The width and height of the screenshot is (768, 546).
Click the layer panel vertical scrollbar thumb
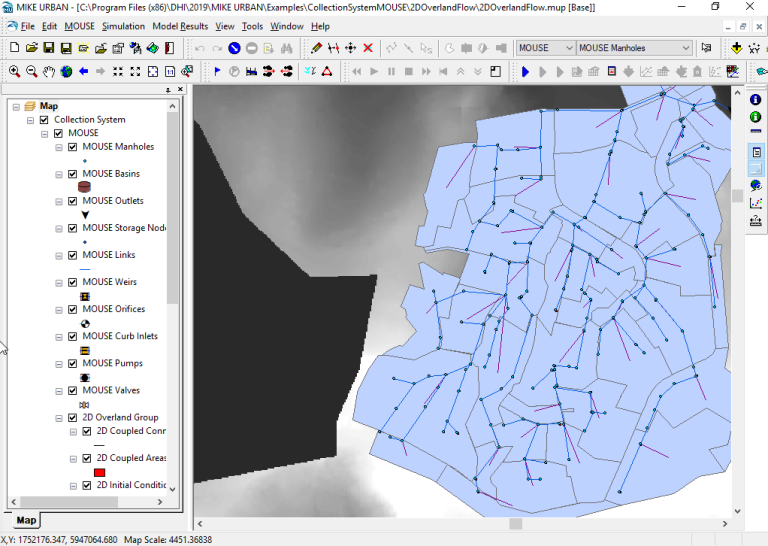point(172,208)
